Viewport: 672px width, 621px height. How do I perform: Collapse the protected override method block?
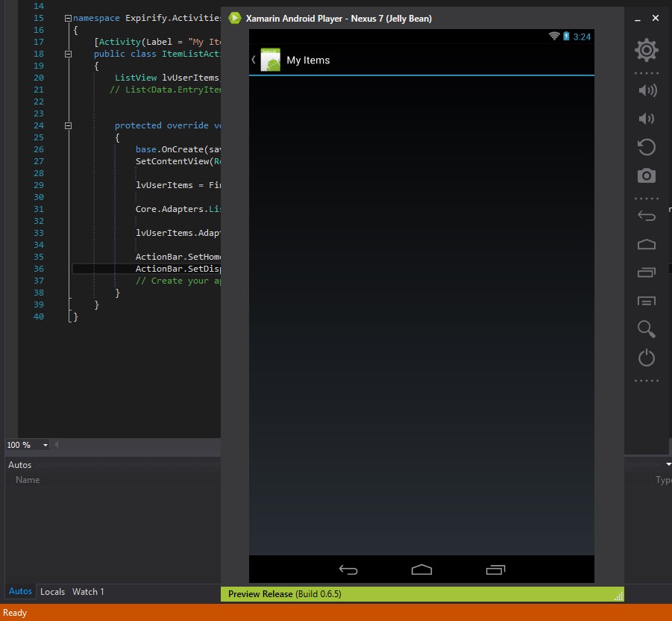point(68,125)
